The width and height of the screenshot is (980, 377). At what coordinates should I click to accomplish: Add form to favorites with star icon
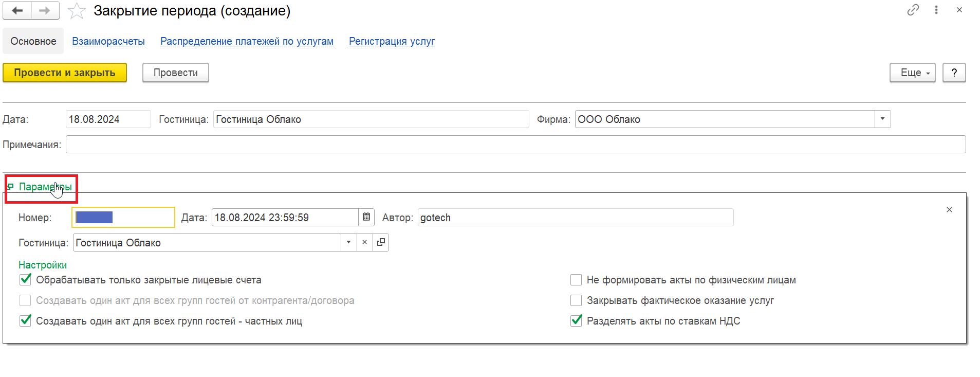[77, 11]
